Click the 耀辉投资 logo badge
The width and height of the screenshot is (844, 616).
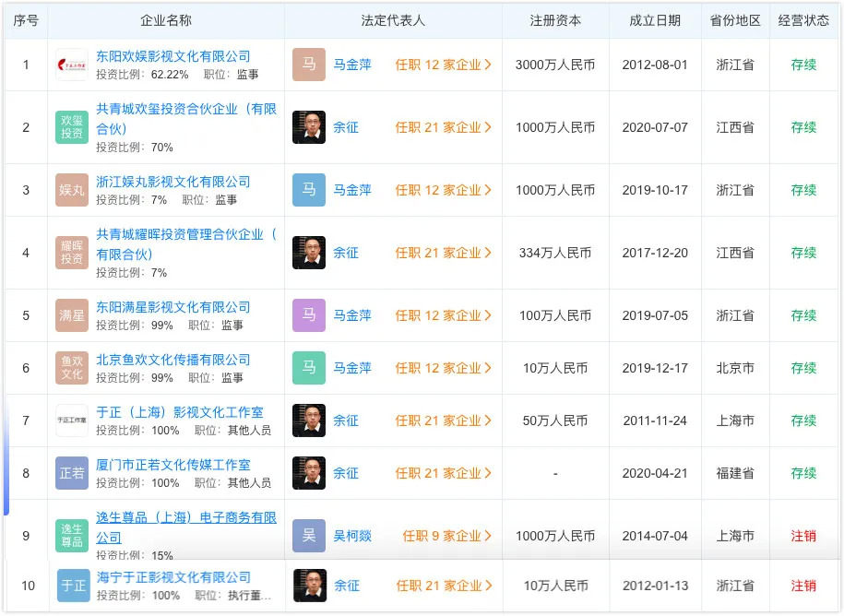[x=72, y=253]
